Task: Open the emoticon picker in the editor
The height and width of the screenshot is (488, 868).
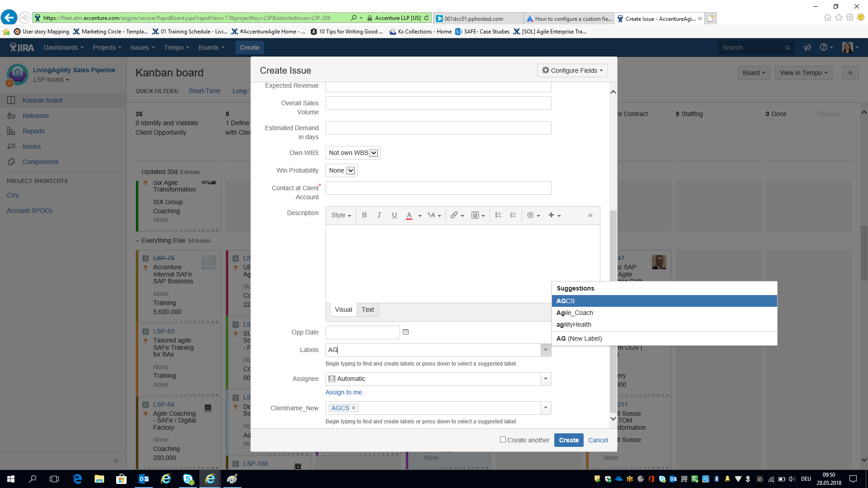Action: pyautogui.click(x=533, y=216)
